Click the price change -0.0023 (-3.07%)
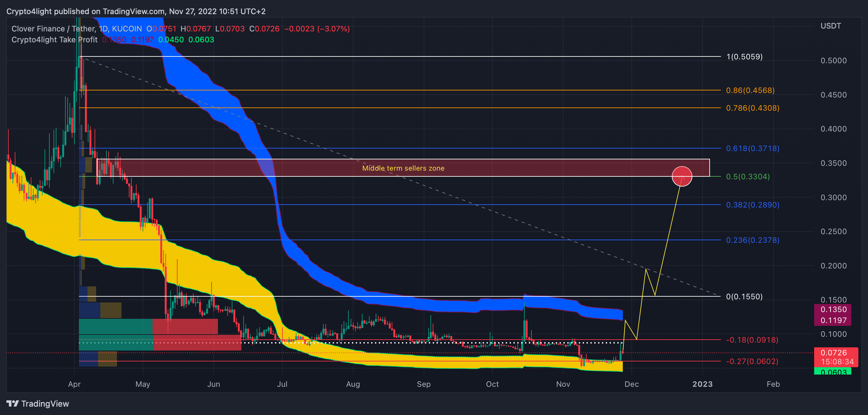 317,29
